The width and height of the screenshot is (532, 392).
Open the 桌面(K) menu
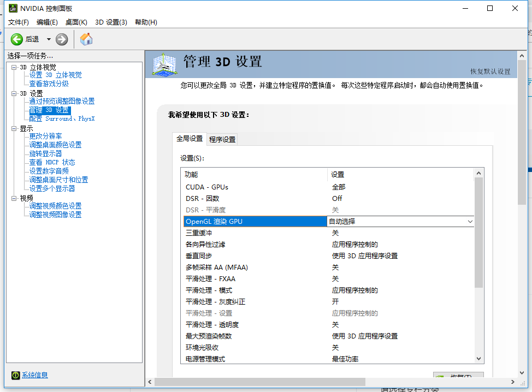coord(76,22)
